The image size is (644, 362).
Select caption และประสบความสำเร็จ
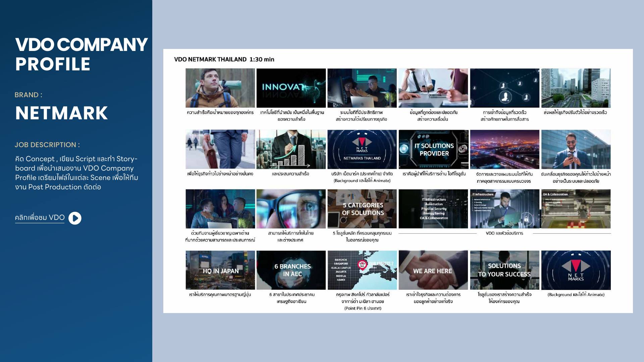coord(290,174)
